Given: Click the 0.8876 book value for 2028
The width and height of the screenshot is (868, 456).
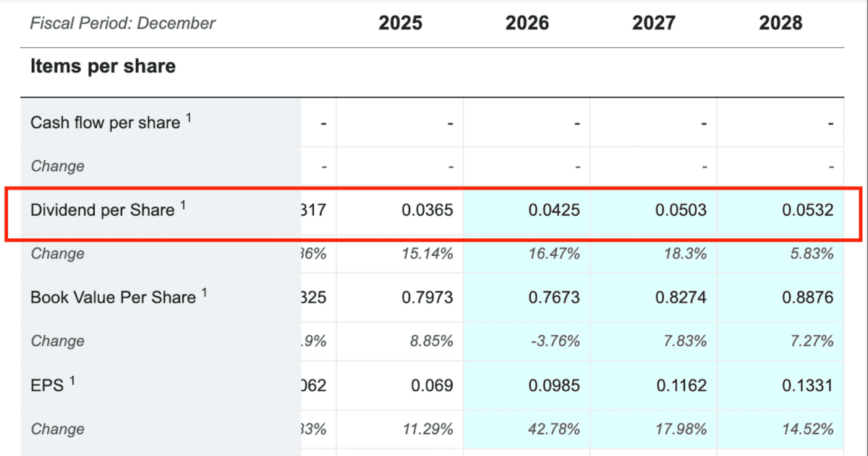Looking at the screenshot, I should coord(808,298).
